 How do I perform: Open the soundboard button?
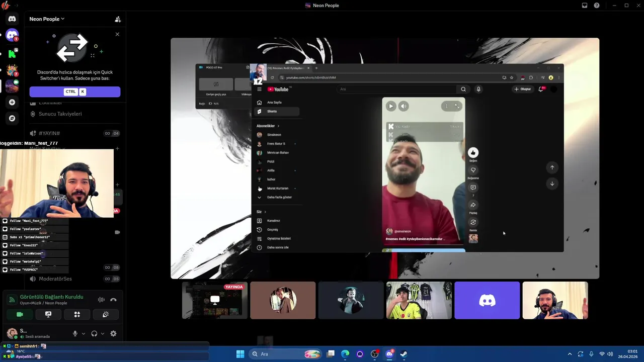point(106,314)
